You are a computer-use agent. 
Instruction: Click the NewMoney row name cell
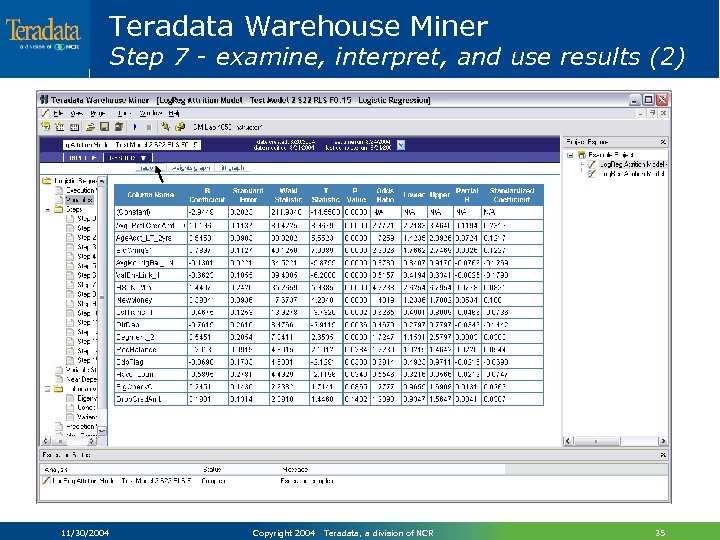[151, 300]
